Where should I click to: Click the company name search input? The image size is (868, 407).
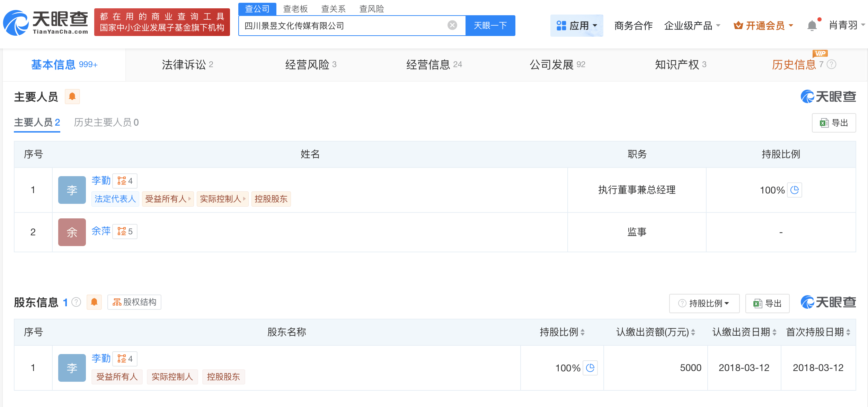[x=343, y=26]
